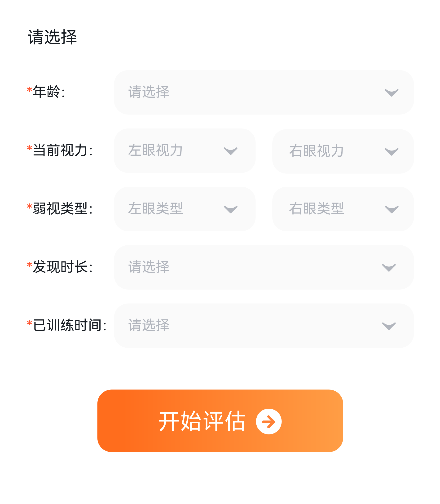The height and width of the screenshot is (504, 440).
Task: Click the chevron arrow beside 右眼视力
Action: 391,151
